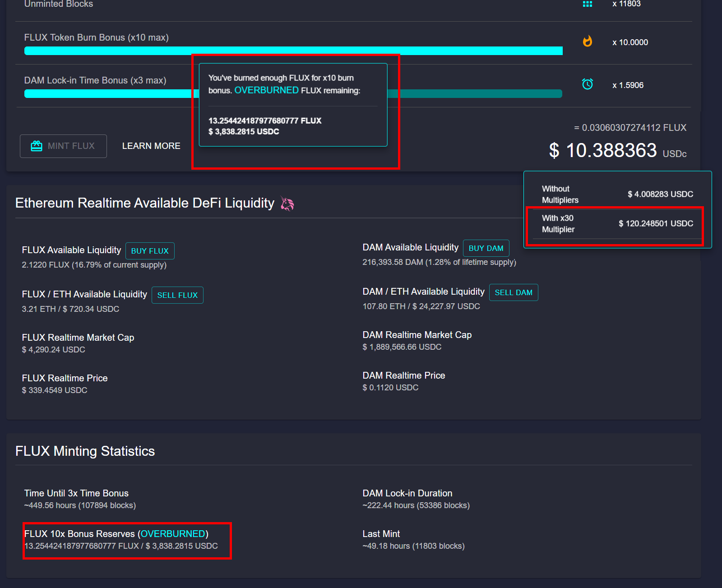The height and width of the screenshot is (588, 722).
Task: Click '~49.18 hours (11803 blocks)' last mint value
Action: click(x=413, y=546)
